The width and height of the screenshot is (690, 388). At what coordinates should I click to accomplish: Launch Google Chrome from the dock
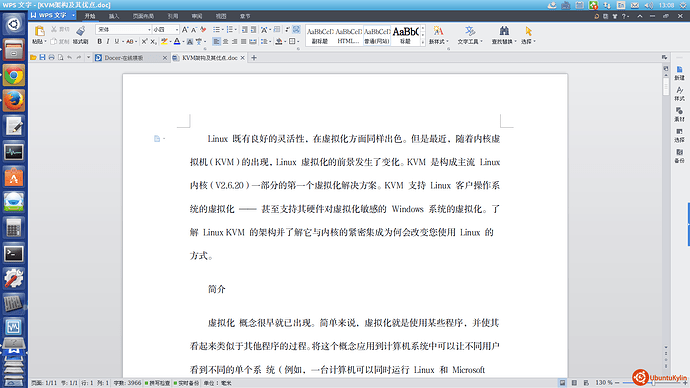(14, 76)
